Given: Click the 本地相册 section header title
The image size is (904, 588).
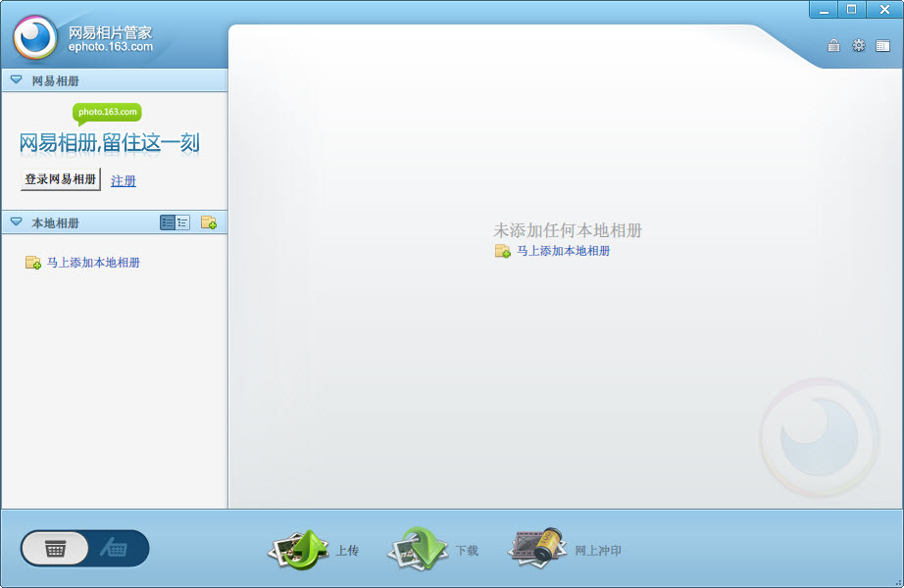Looking at the screenshot, I should tap(55, 223).
